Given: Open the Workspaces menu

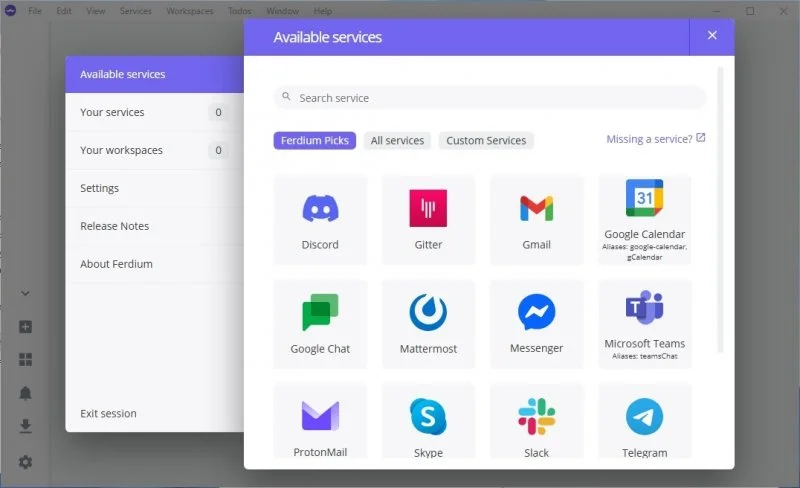Looking at the screenshot, I should tap(190, 11).
